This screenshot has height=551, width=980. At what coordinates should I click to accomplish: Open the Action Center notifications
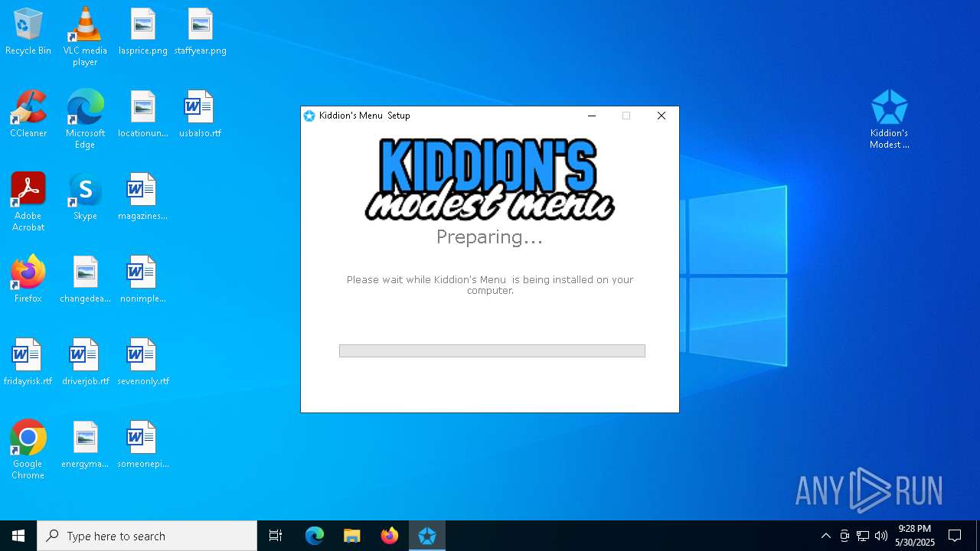pyautogui.click(x=955, y=536)
